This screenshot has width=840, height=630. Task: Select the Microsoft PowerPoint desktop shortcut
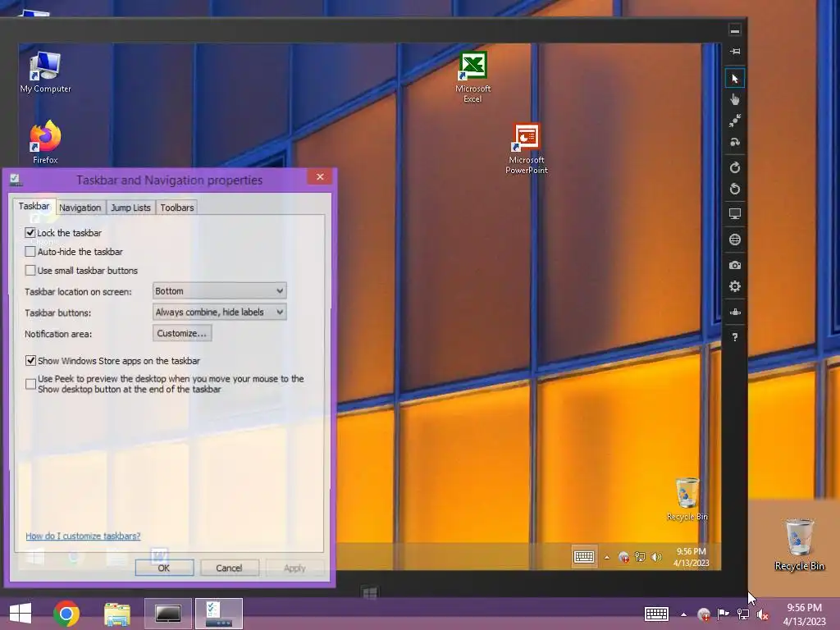pyautogui.click(x=526, y=148)
